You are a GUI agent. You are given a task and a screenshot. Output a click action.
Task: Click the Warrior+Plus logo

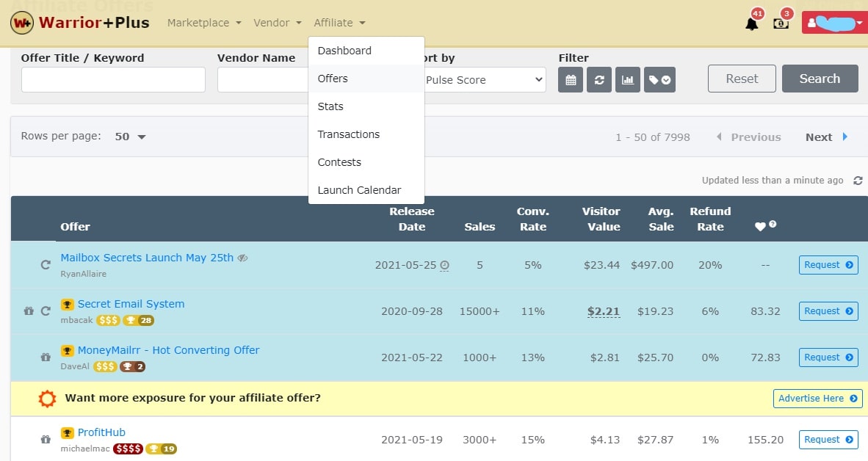tap(79, 23)
